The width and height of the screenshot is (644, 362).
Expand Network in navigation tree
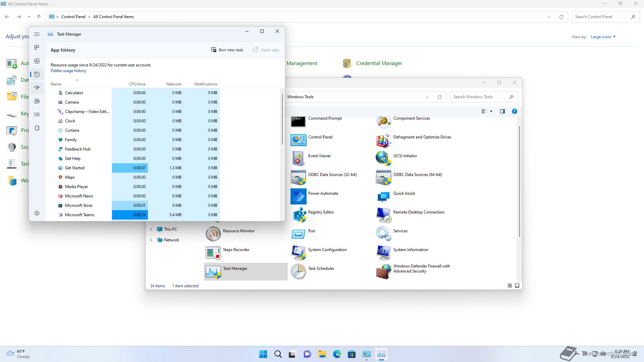(x=151, y=240)
